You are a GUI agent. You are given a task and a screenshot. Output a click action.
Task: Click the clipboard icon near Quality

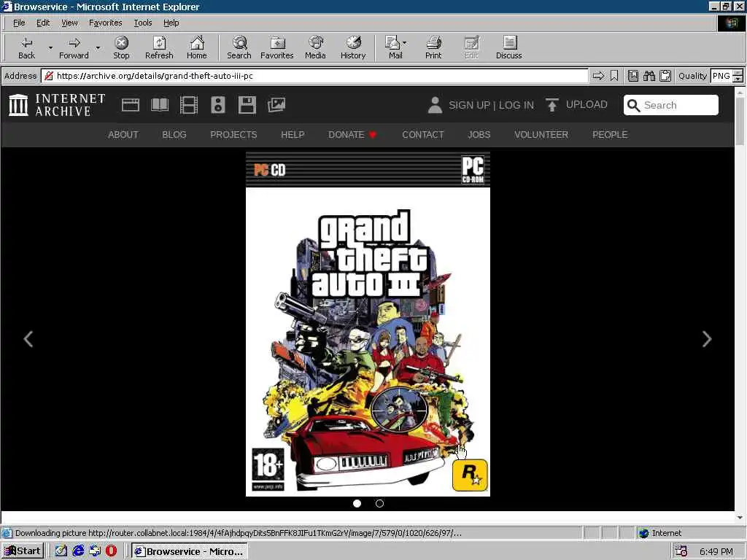(665, 76)
